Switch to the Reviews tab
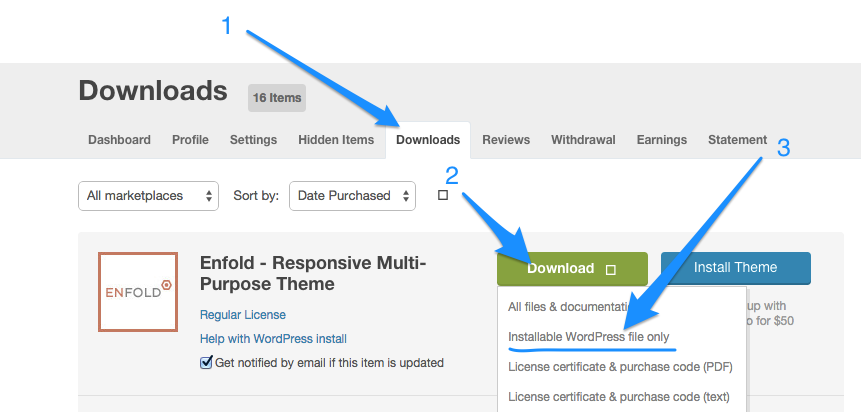861x412 pixels. (506, 140)
